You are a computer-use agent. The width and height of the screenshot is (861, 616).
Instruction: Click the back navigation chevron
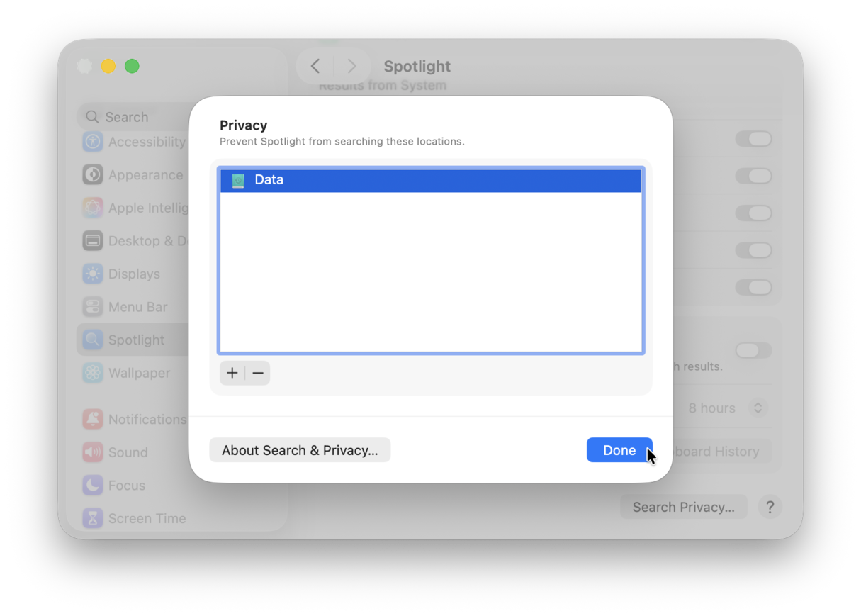click(314, 65)
